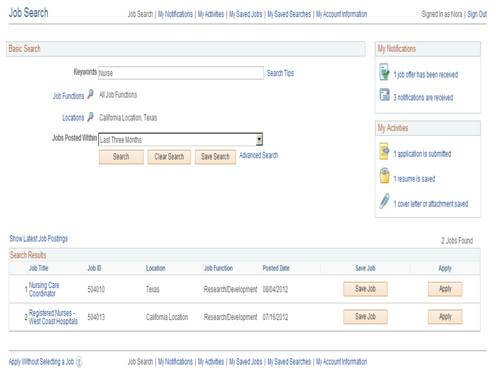This screenshot has height=385, width=496.
Task: Click the job offer received icon
Action: [x=384, y=72]
